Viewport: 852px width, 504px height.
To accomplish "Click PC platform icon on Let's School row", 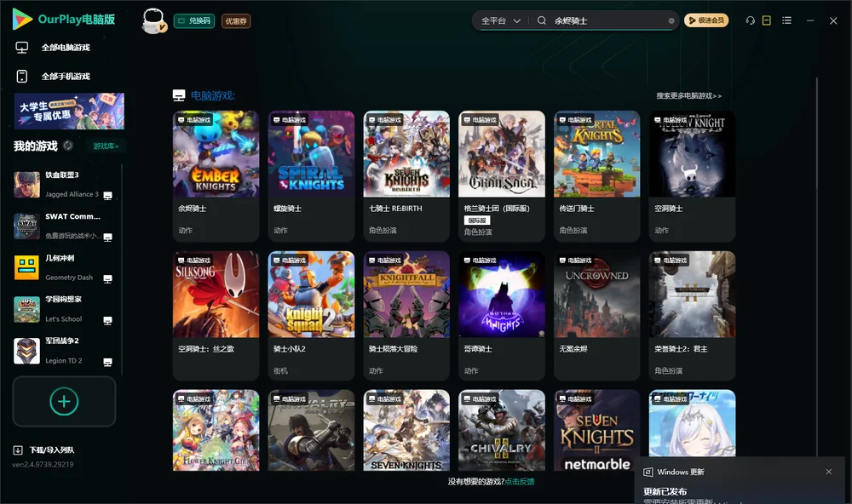I will [x=107, y=321].
